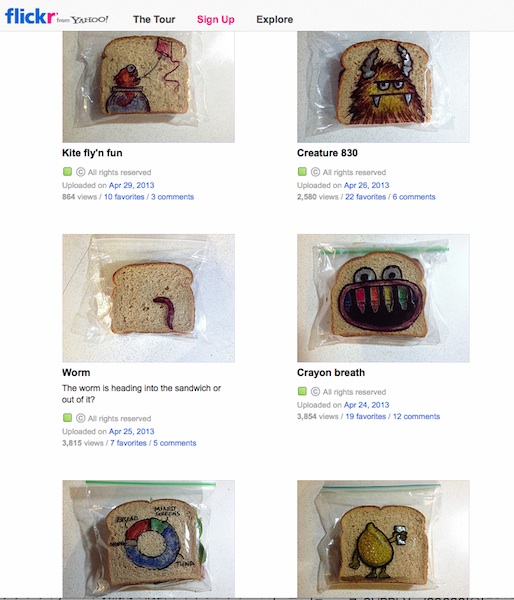
Task: Open the 12 comments on Crayon breath
Action: coord(416,416)
